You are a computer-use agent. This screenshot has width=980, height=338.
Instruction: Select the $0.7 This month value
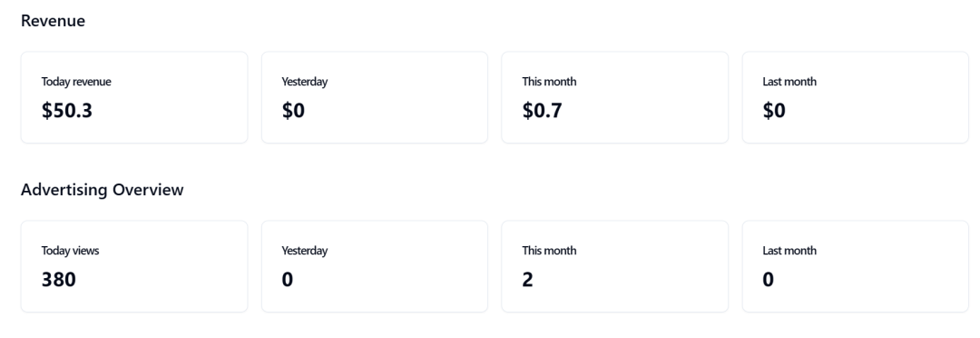(542, 111)
